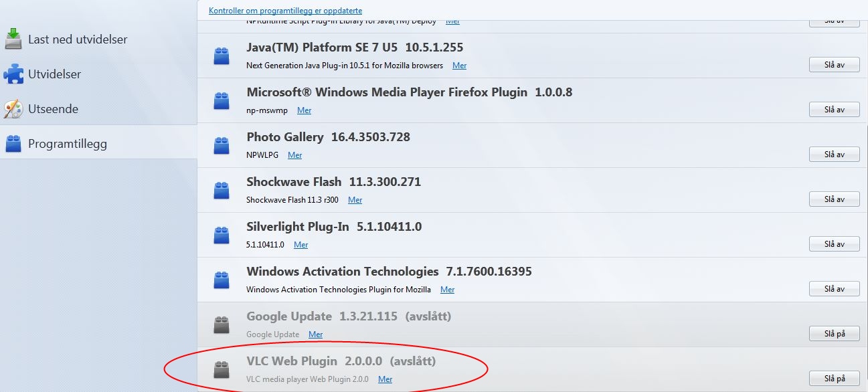Image resolution: width=868 pixels, height=392 pixels.
Task: Click the grey VLC Web Plugin icon
Action: (x=222, y=370)
